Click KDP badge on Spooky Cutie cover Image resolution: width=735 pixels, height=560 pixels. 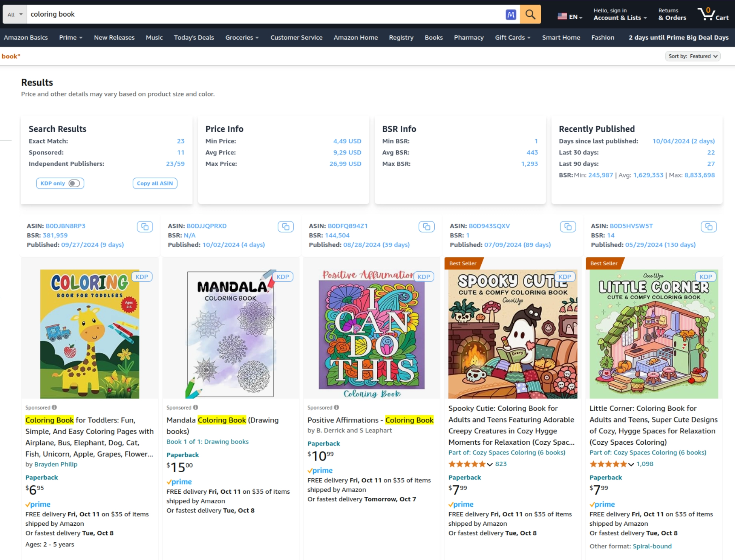[565, 277]
